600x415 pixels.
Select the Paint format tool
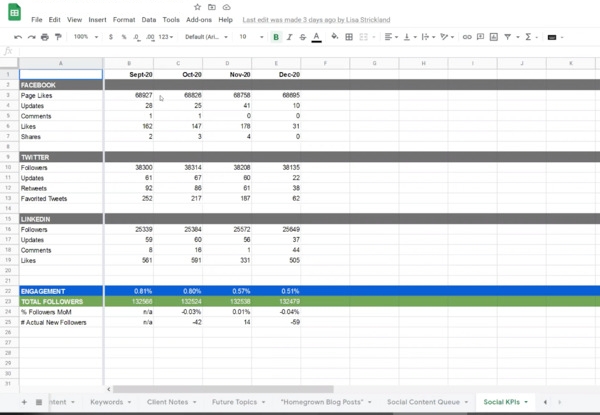point(58,37)
